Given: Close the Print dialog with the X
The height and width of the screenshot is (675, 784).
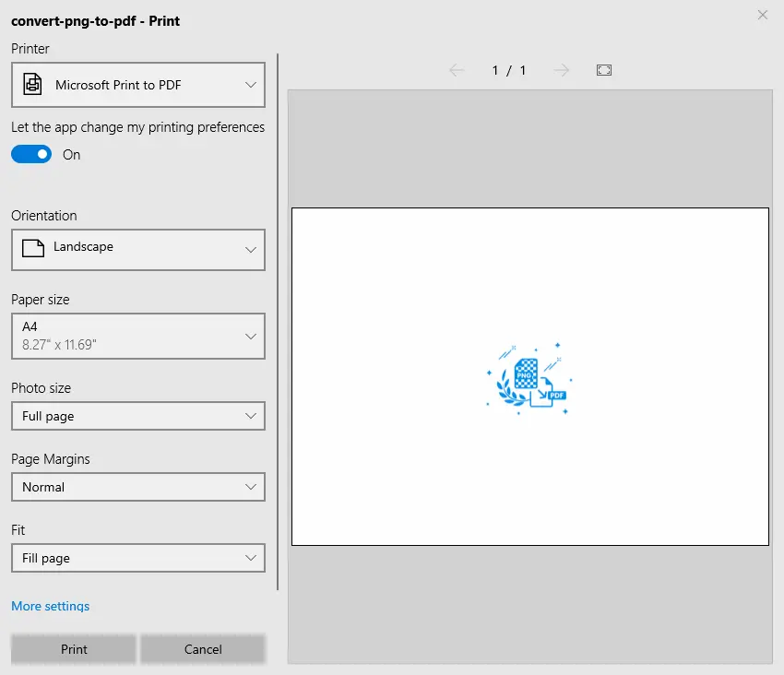Looking at the screenshot, I should pos(763,15).
